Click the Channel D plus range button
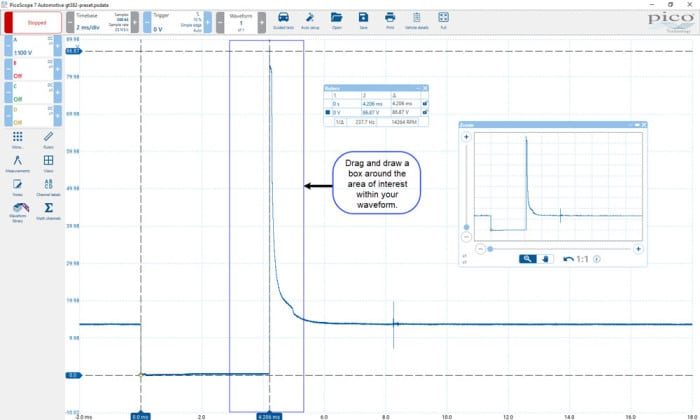The height and width of the screenshot is (420, 700). [58, 116]
